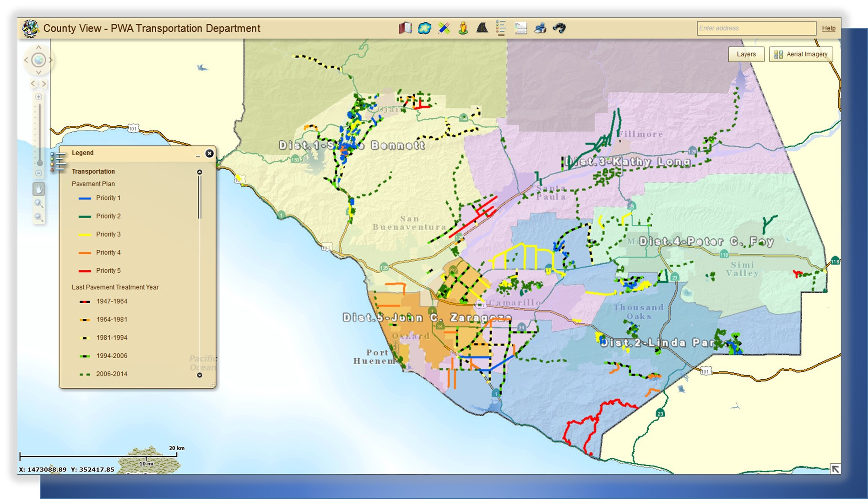The image size is (868, 499).
Task: Switch basemap to Aerial Imagery
Action: [801, 54]
